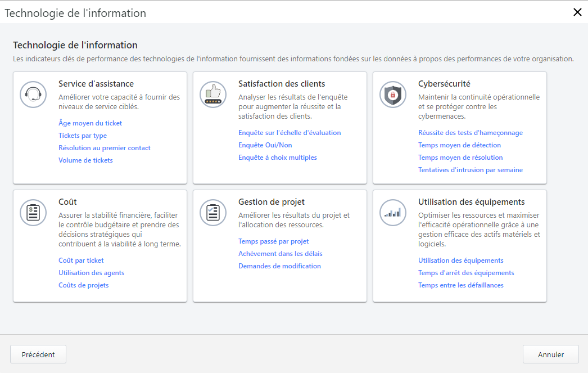The height and width of the screenshot is (373, 588).
Task: Select the shield lock icon for Cybersécurité
Action: 392,95
